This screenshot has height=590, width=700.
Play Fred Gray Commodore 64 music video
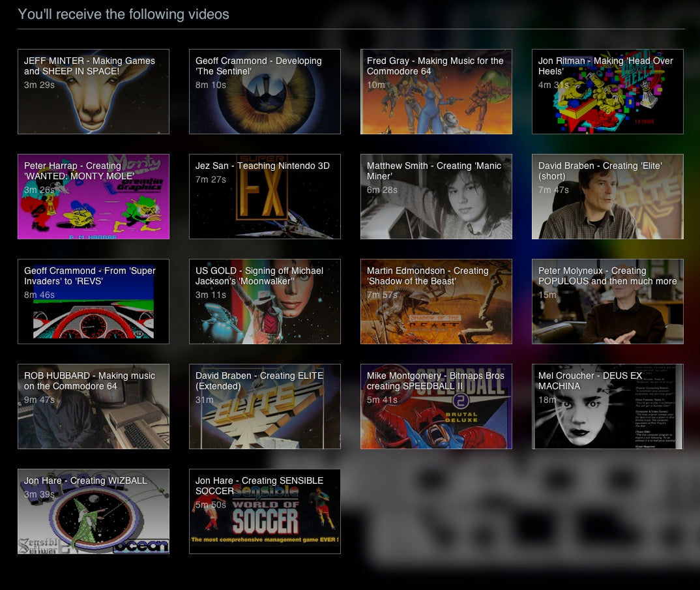(x=436, y=92)
